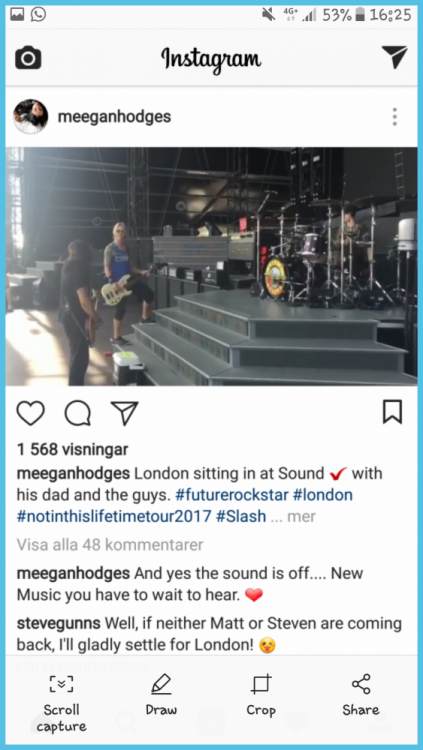Open #futurerockstar hashtag
The height and width of the screenshot is (750, 423).
click(232, 495)
